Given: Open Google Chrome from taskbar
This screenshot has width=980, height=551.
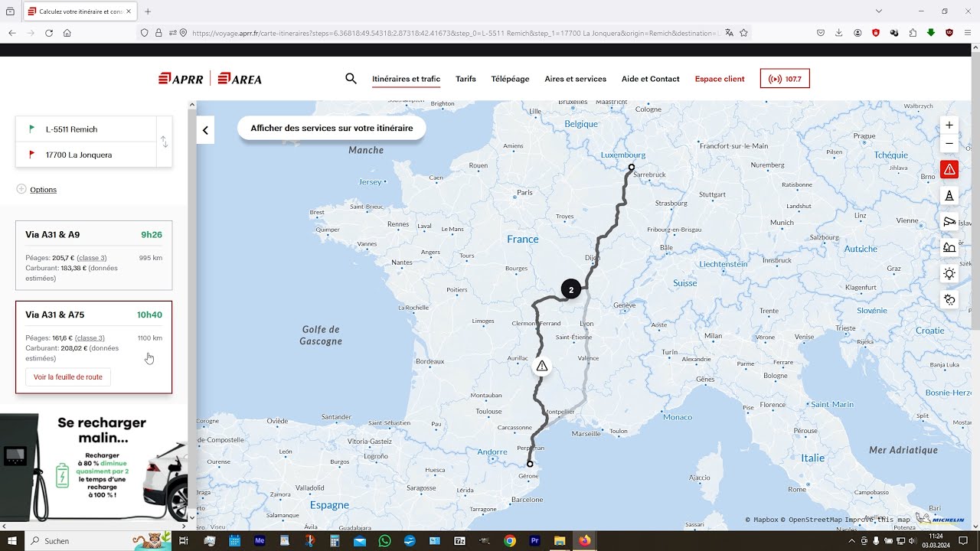Looking at the screenshot, I should 510,541.
